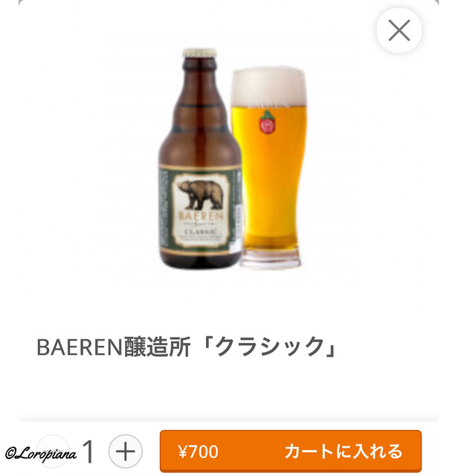Select the quantity number 1

(89, 451)
